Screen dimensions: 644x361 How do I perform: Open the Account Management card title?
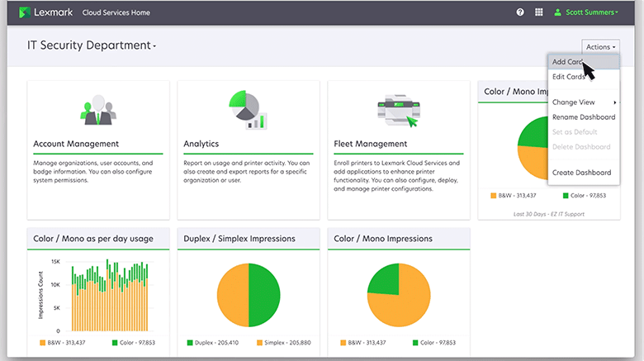coord(76,144)
